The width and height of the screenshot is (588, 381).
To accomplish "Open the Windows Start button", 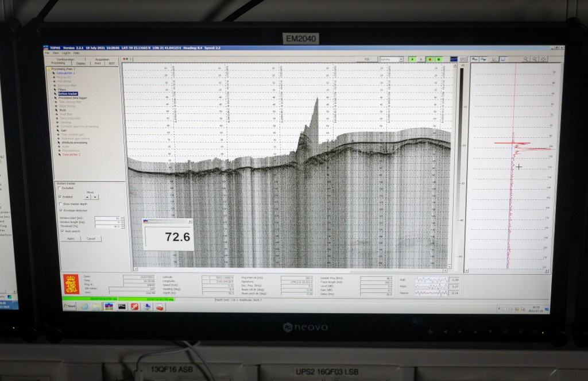I will click(69, 306).
